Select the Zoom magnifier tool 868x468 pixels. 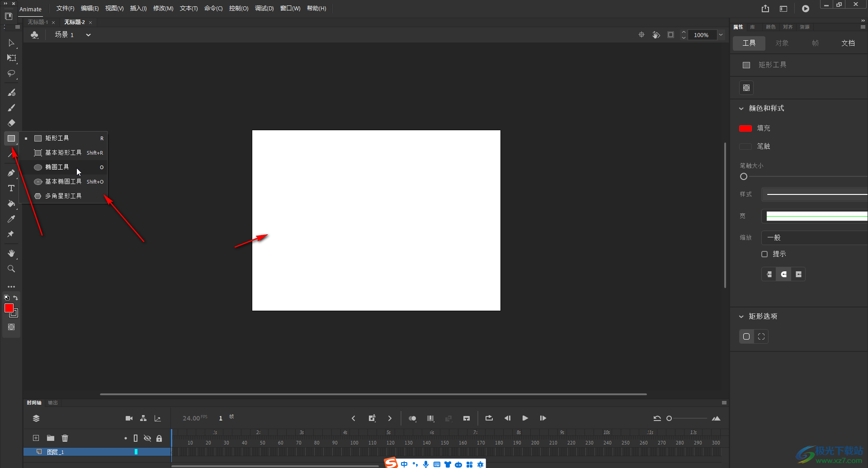[x=11, y=269]
